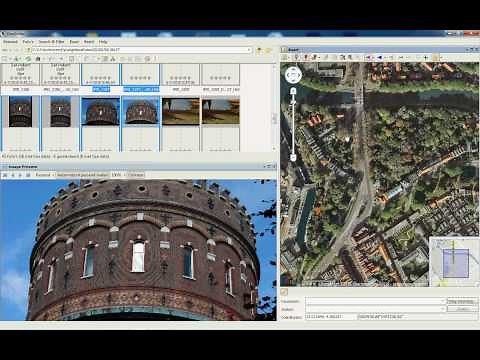Open the 100% zoom dropdown in preview
The image size is (480, 360).
pos(118,175)
